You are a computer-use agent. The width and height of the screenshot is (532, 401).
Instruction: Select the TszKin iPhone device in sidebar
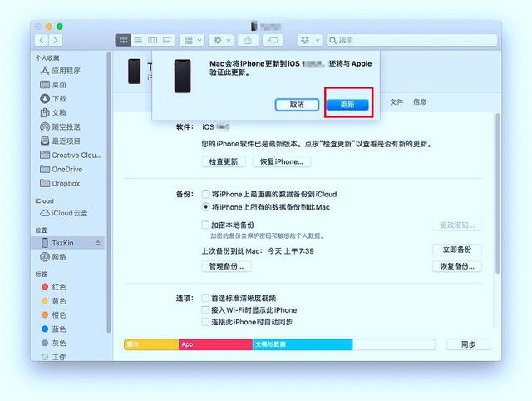click(67, 243)
